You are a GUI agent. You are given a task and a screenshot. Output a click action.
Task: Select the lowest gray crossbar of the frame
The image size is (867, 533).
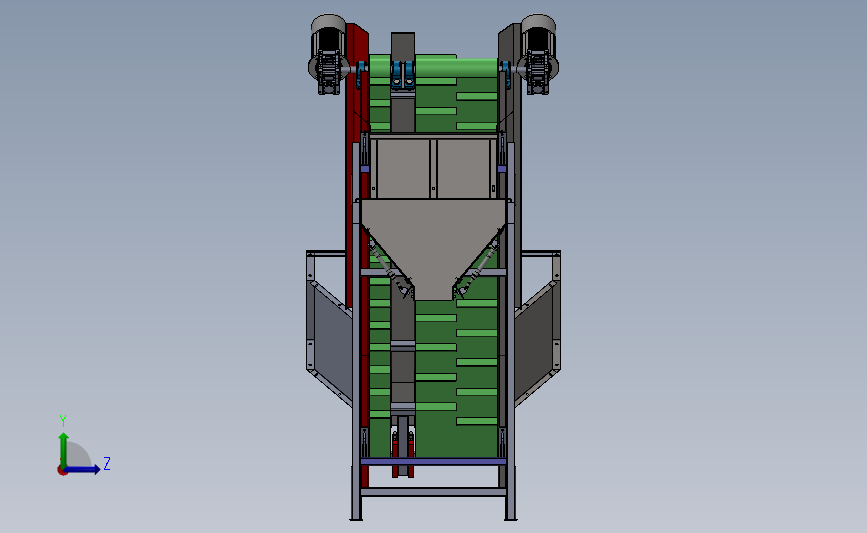point(434,492)
